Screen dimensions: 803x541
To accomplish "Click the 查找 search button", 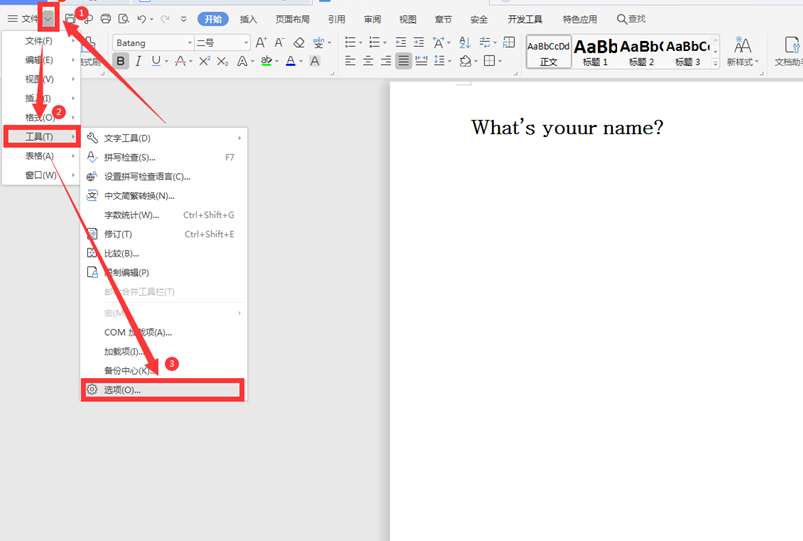I will (x=631, y=19).
